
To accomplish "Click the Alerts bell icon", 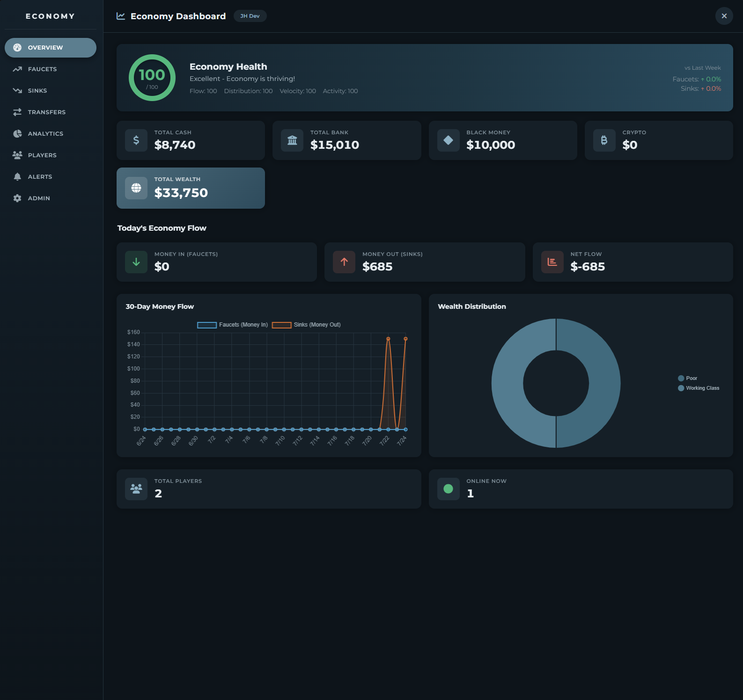I will click(x=17, y=177).
